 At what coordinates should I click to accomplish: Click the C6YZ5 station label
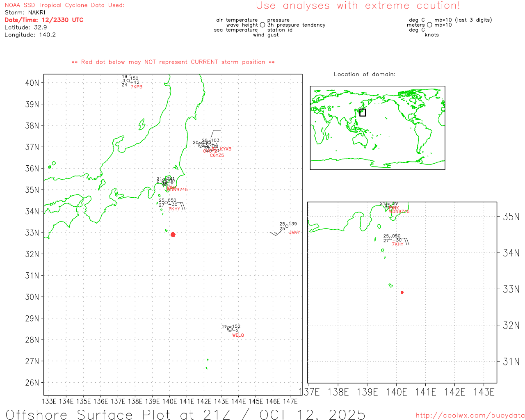pos(217,155)
